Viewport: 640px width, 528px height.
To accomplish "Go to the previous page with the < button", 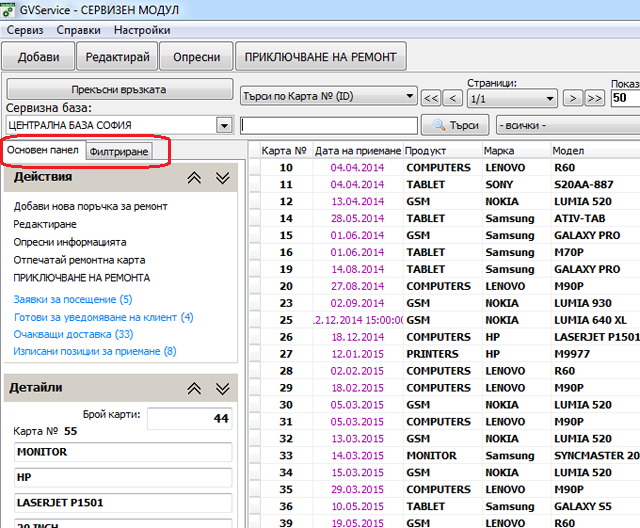I will tap(453, 98).
